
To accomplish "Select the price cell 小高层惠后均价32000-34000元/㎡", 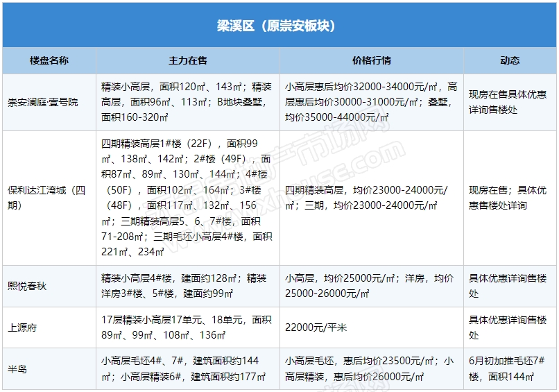I will [x=372, y=103].
